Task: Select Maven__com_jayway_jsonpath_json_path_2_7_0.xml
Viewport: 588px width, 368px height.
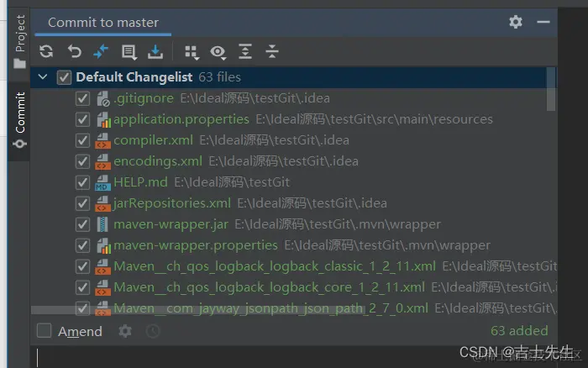Action: 270,308
